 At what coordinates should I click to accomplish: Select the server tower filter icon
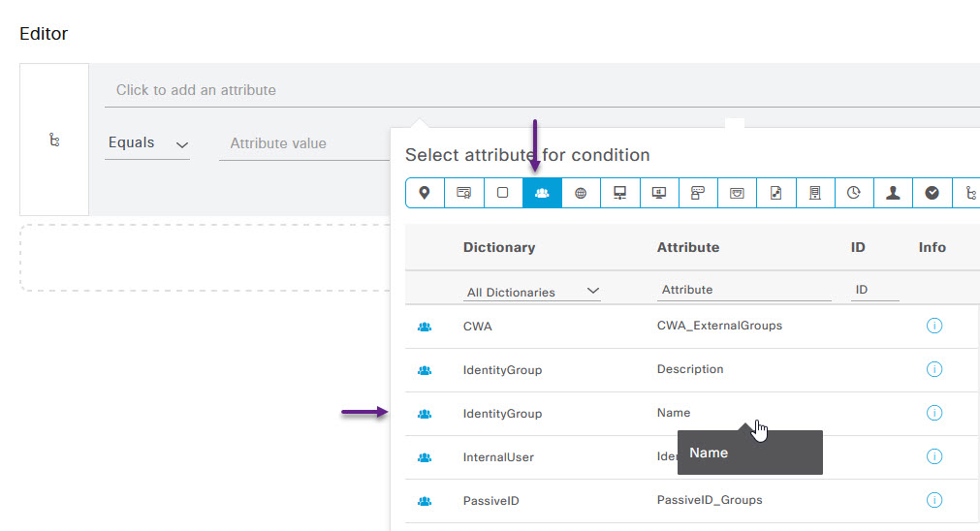tap(815, 193)
